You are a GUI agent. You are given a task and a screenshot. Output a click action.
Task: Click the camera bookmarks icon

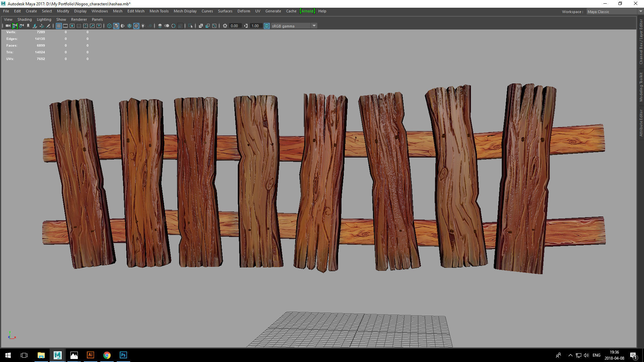click(x=28, y=26)
